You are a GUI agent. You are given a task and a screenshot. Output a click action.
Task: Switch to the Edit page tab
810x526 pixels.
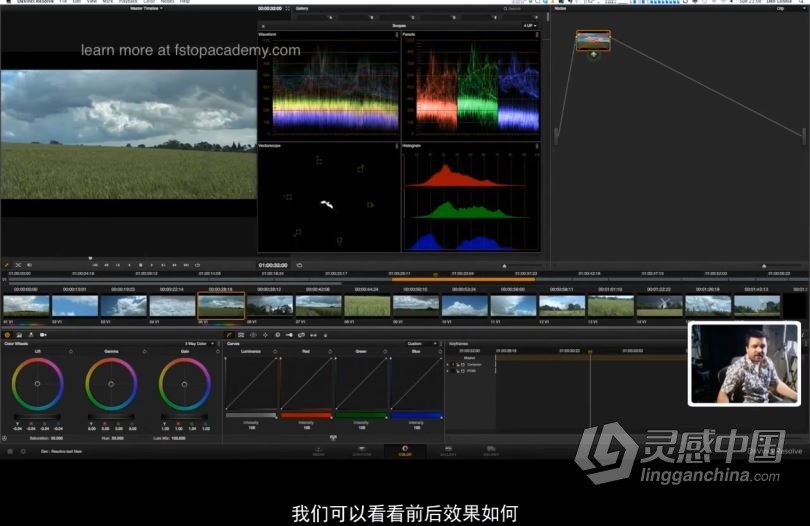[x=362, y=451]
